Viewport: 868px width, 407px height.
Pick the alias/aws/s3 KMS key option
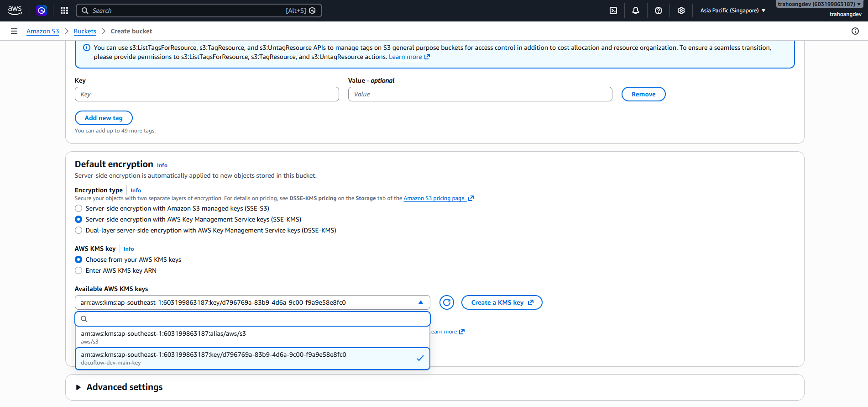252,337
